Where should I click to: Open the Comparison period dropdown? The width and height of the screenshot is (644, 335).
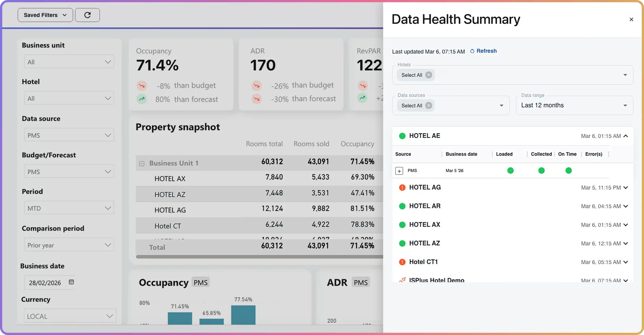point(69,245)
